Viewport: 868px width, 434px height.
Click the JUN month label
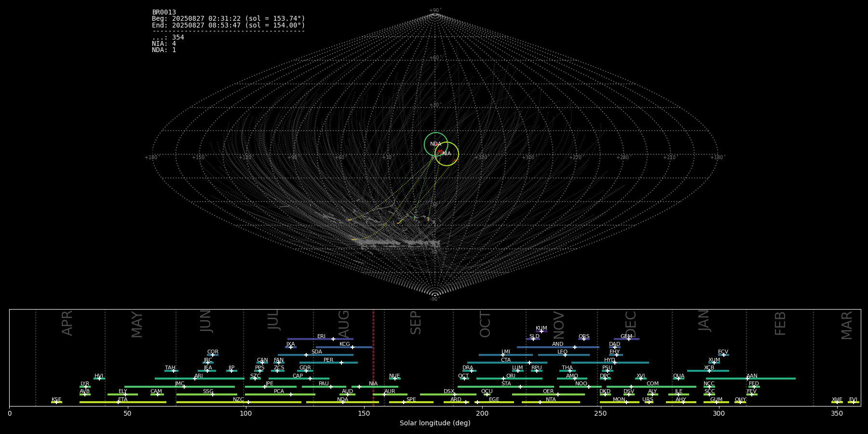[206, 321]
